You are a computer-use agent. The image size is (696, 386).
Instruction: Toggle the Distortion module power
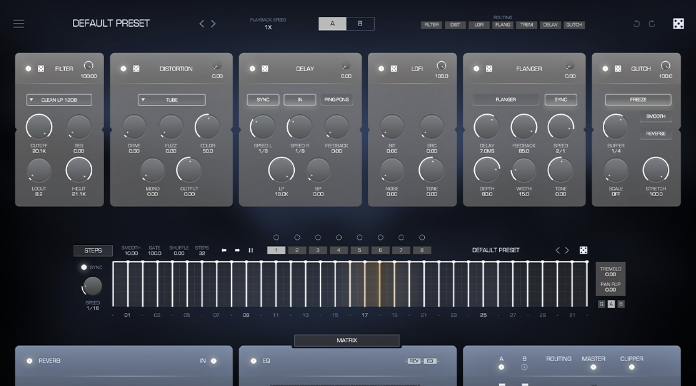pyautogui.click(x=123, y=69)
